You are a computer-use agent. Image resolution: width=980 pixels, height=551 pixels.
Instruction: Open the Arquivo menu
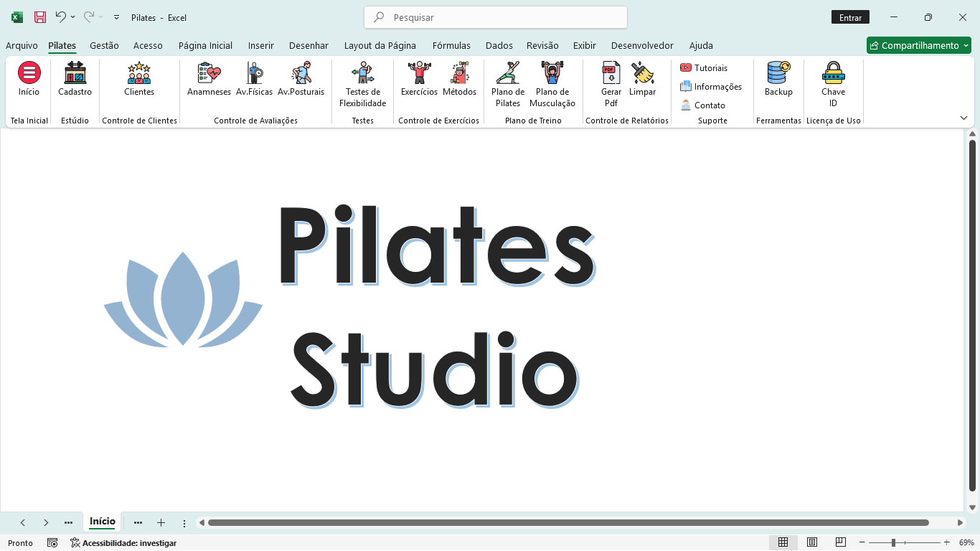coord(22,45)
